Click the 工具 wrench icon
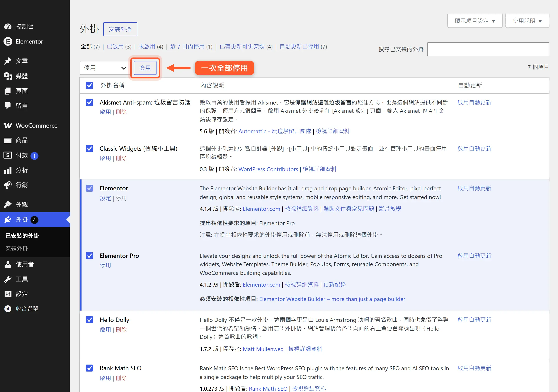Screen dimensions: 558x392 point(8,279)
